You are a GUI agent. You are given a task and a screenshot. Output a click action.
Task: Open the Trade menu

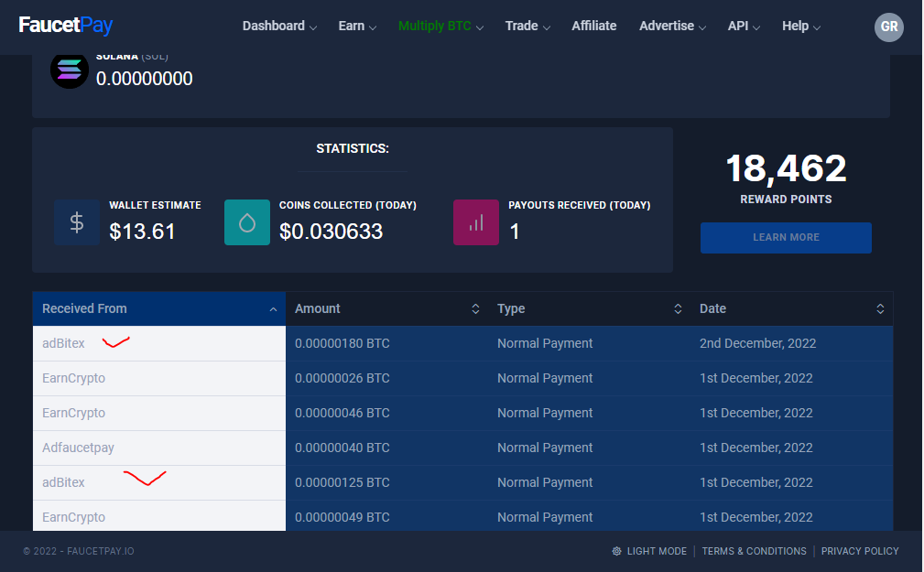[x=527, y=26]
